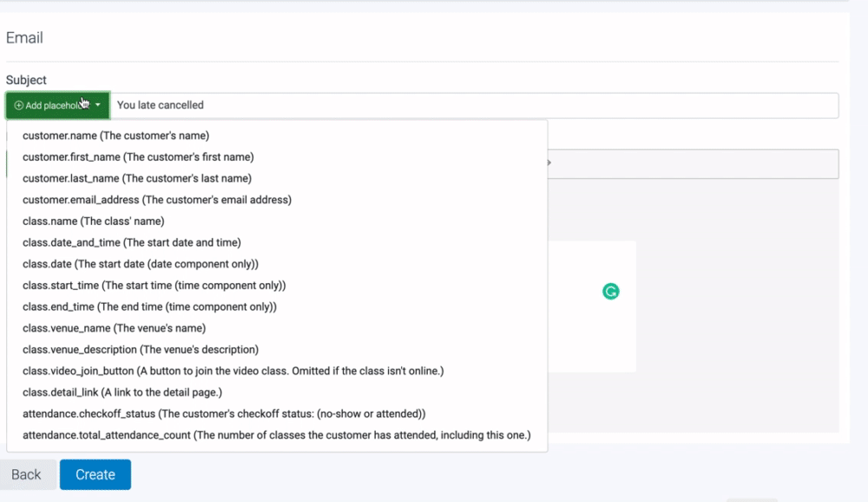
Task: Select class.name placeholder entry
Action: point(93,221)
